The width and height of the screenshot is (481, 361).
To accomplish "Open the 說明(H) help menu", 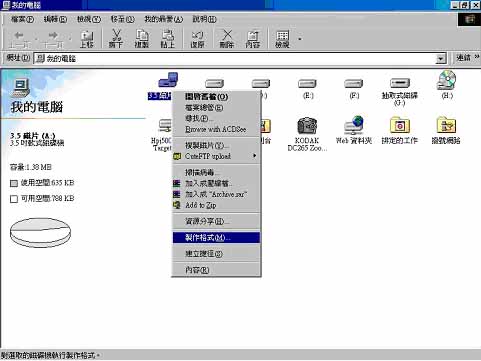I will (x=204, y=19).
